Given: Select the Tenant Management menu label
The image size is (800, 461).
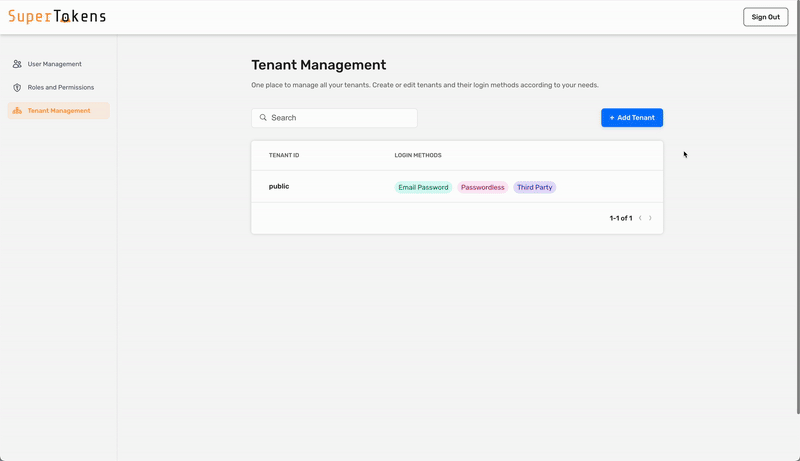Looking at the screenshot, I should tap(59, 111).
